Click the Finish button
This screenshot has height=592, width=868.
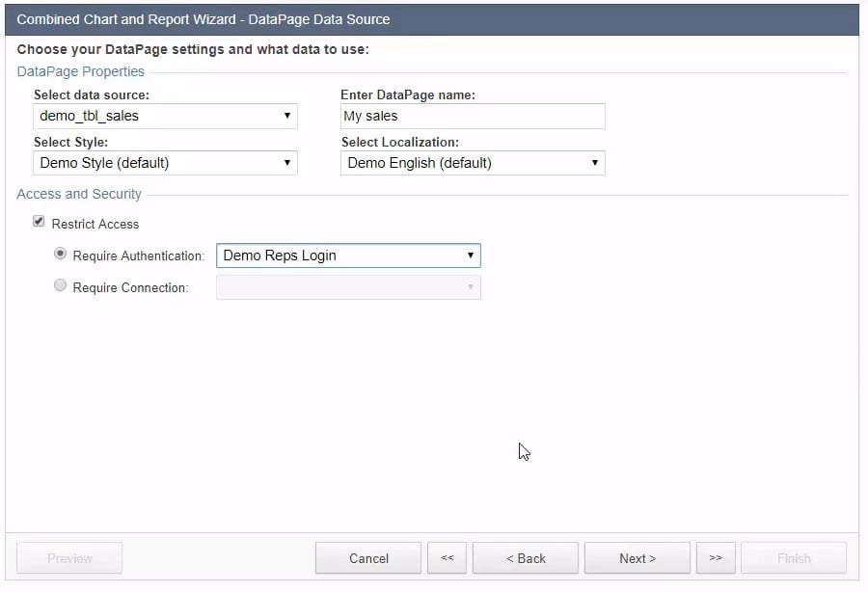coord(794,558)
